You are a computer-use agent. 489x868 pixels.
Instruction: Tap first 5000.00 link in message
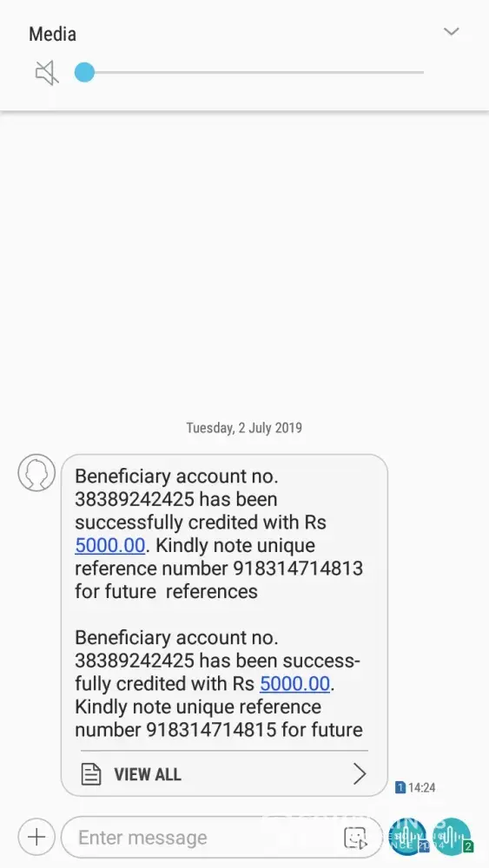point(109,545)
